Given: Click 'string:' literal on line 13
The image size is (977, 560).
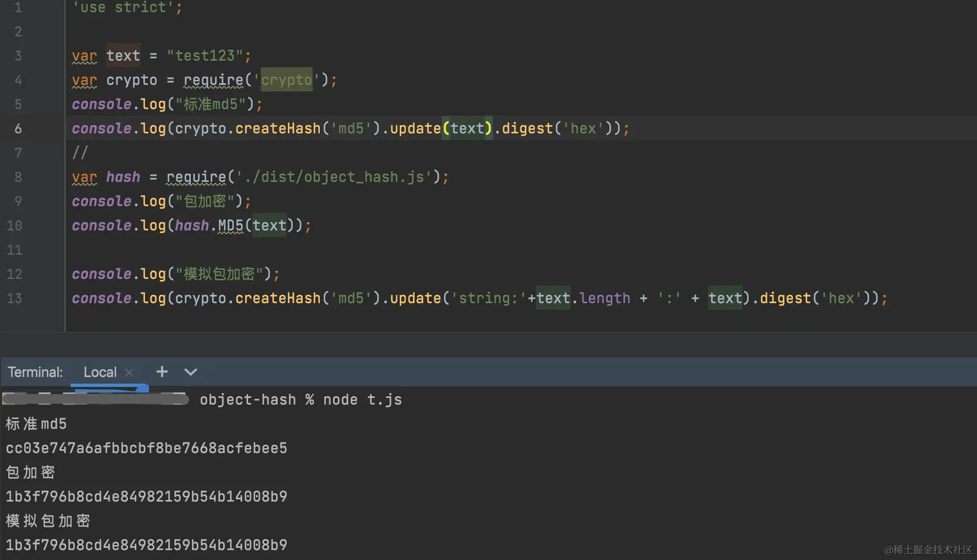Looking at the screenshot, I should [x=489, y=298].
